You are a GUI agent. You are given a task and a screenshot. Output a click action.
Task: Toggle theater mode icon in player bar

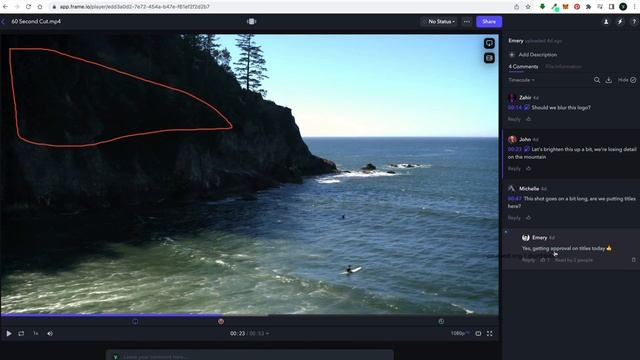(x=478, y=333)
